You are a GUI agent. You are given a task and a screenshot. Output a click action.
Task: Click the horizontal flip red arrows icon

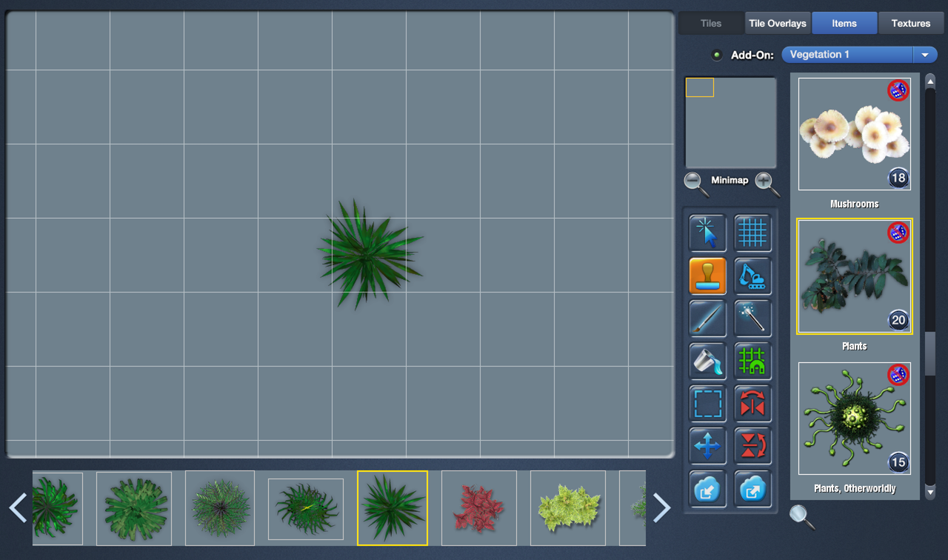click(752, 404)
